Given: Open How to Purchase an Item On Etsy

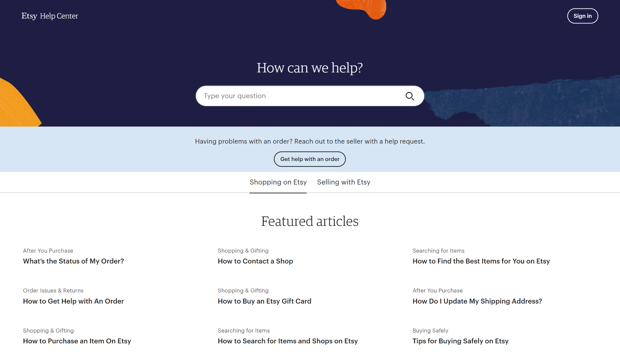Looking at the screenshot, I should point(77,341).
